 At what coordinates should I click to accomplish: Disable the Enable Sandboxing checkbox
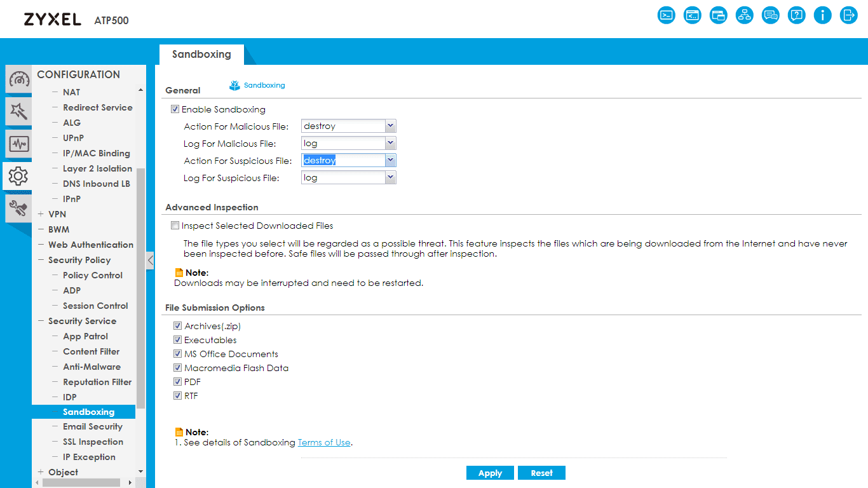pyautogui.click(x=175, y=109)
